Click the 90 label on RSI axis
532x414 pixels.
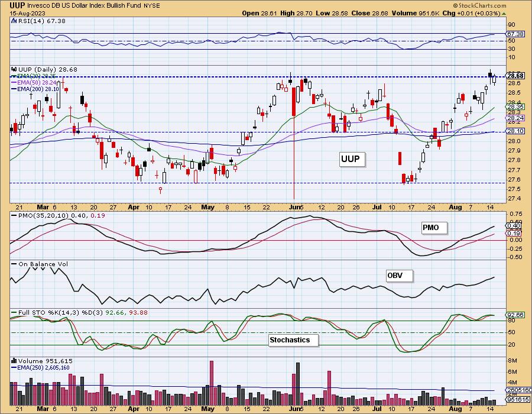click(512, 24)
